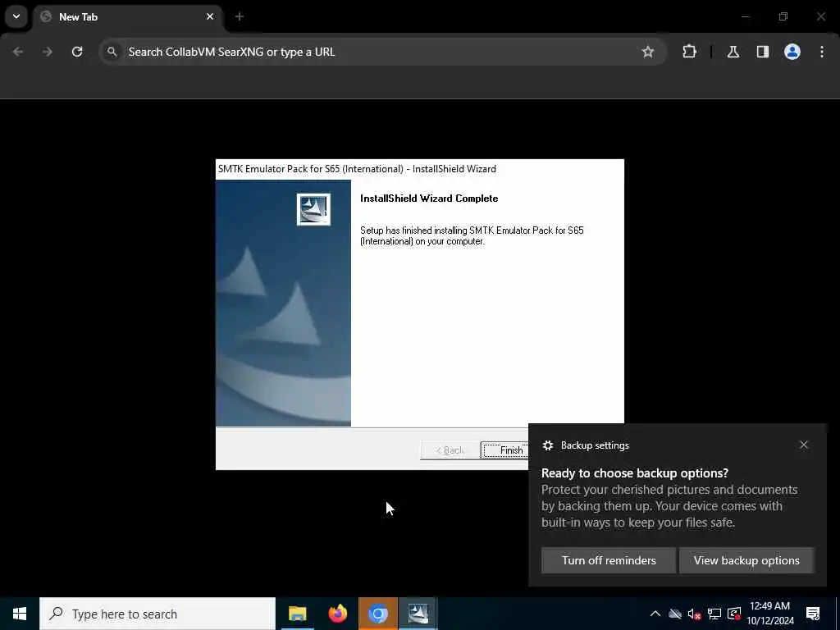This screenshot has height=630, width=840.
Task: Open the Extensions puzzle icon
Action: coord(689,52)
